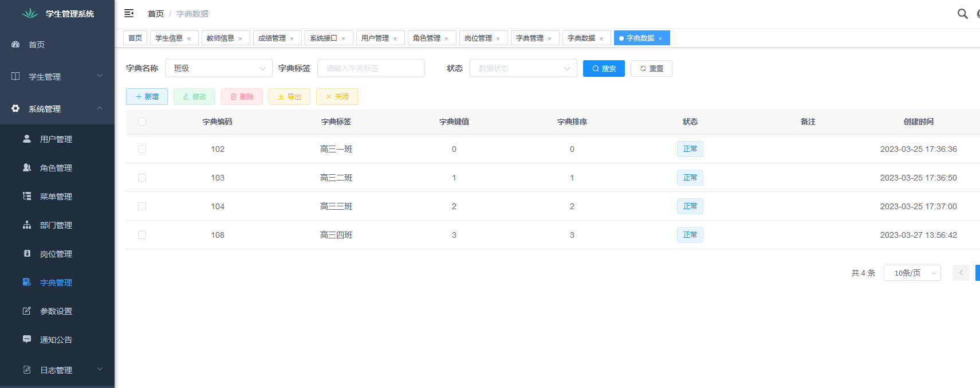Screen dimensions: 980x388
Task: Close the 教师信息 tab
Action: coord(241,38)
